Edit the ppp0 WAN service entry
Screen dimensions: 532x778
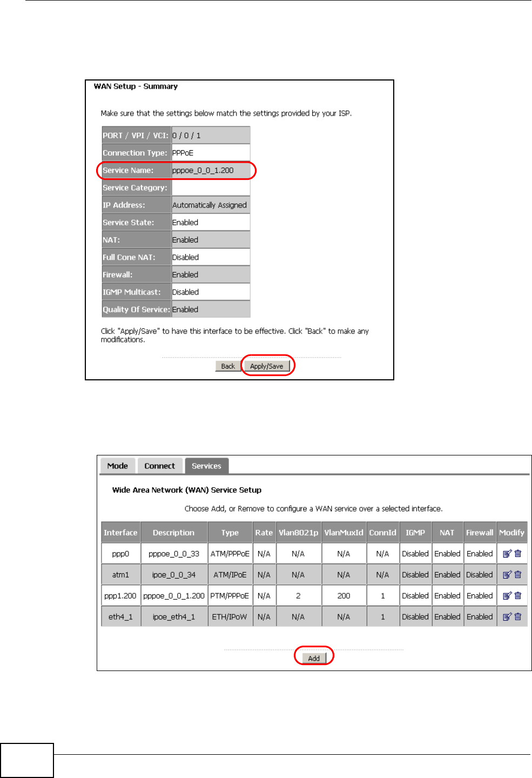[x=507, y=554]
